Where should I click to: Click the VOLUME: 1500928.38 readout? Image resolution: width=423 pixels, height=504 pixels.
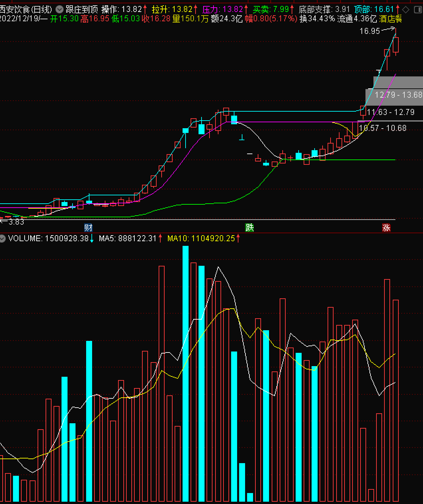pos(49,238)
